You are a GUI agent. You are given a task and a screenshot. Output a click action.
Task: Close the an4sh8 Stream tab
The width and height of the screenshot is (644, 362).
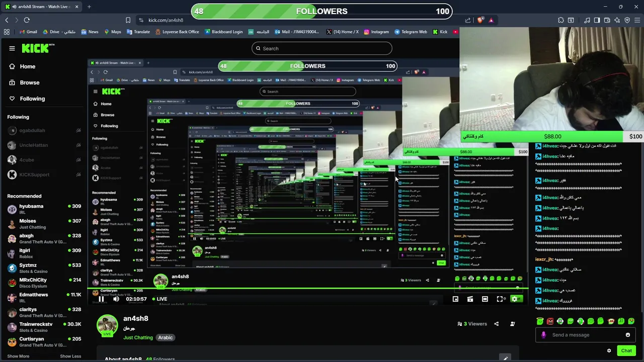77,7
